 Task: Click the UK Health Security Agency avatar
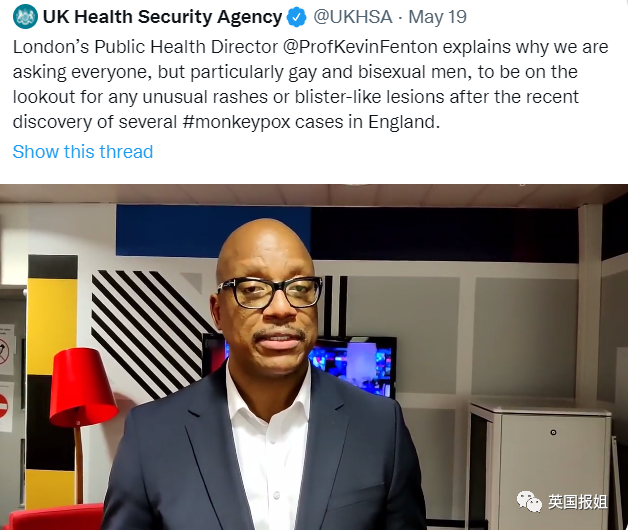tap(25, 16)
